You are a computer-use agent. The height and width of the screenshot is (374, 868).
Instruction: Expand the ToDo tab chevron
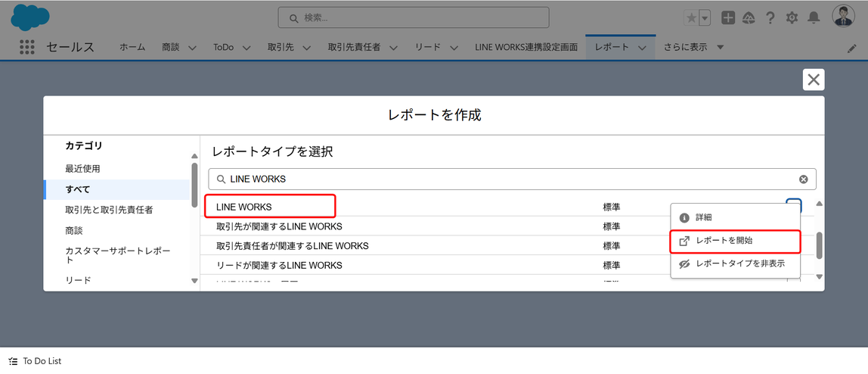pos(246,48)
